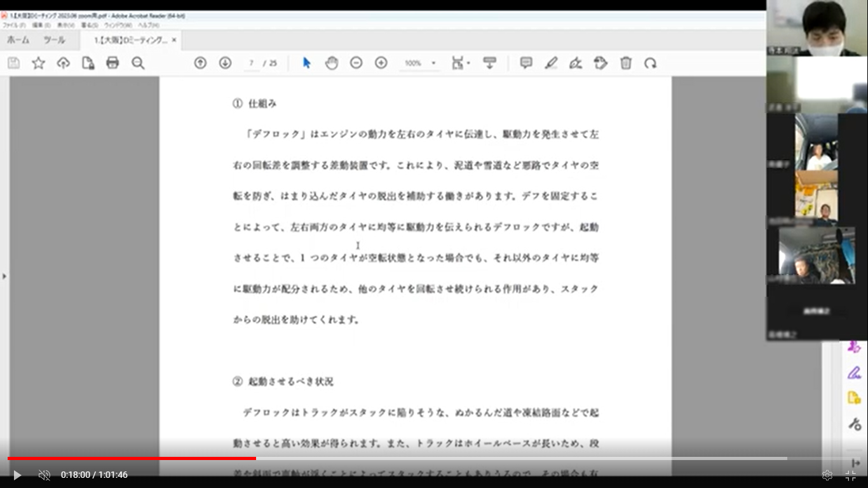The height and width of the screenshot is (488, 868).
Task: Collapse the right tools pane arrow
Action: click(855, 463)
